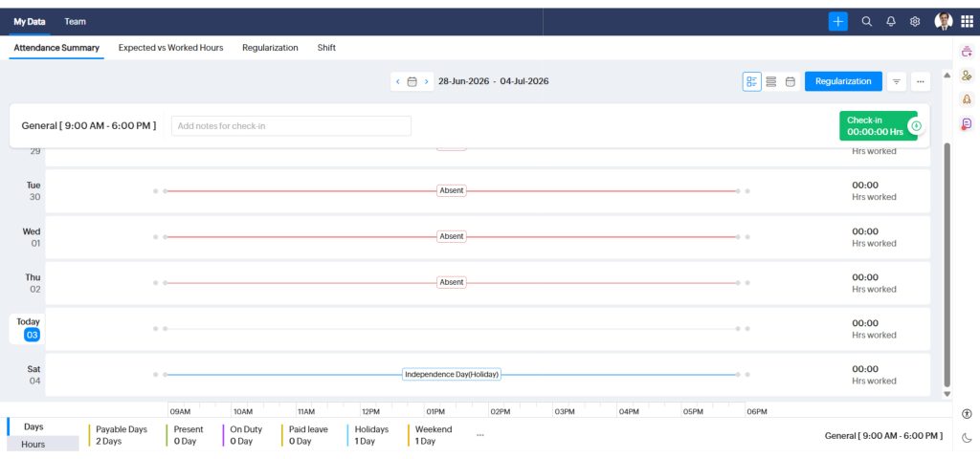The width and height of the screenshot is (980, 459).
Task: Toggle dark mode moon icon
Action: click(x=967, y=437)
